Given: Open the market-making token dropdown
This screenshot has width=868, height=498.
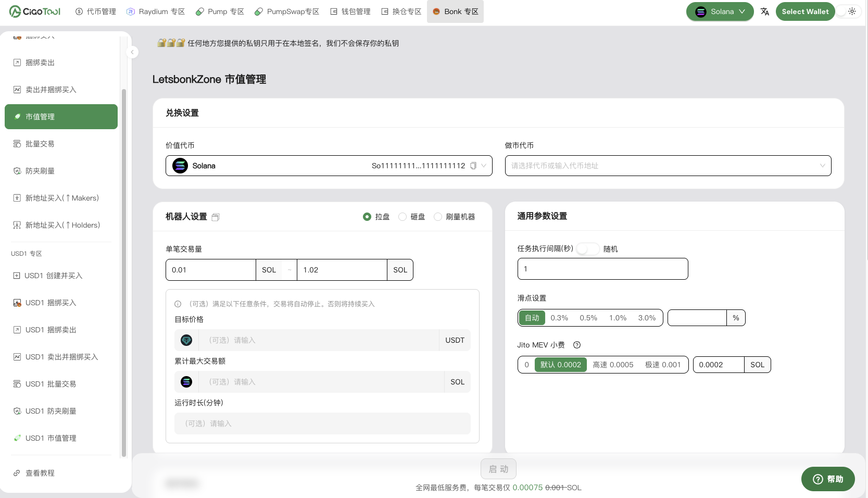Looking at the screenshot, I should point(668,166).
